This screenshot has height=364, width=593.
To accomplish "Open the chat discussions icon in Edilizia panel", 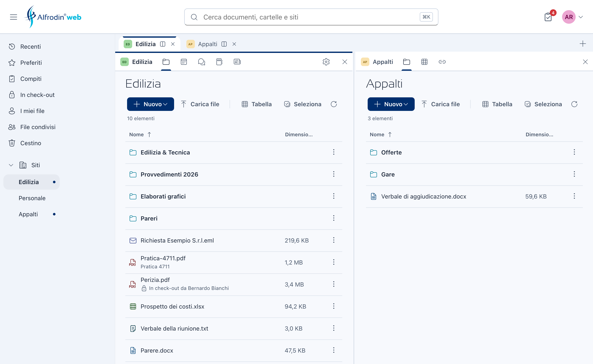I will pyautogui.click(x=201, y=62).
